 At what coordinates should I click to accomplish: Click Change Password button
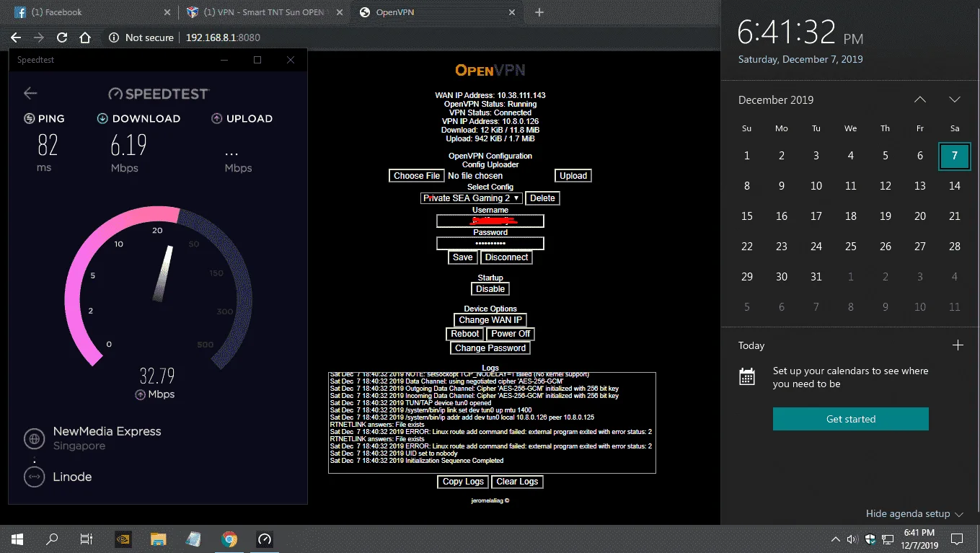pyautogui.click(x=490, y=348)
